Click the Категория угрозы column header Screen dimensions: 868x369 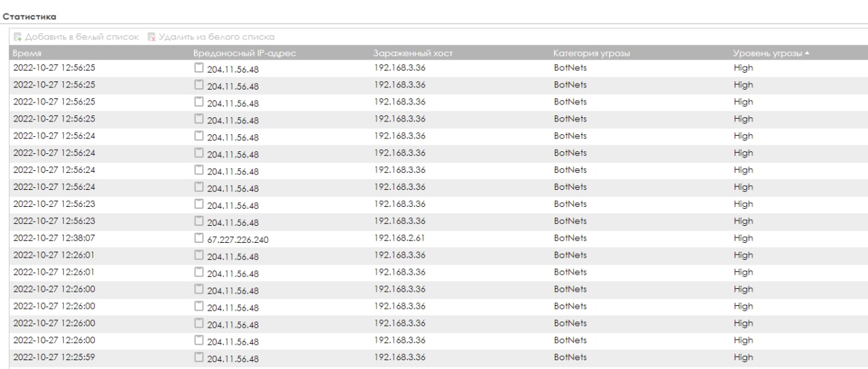click(592, 54)
